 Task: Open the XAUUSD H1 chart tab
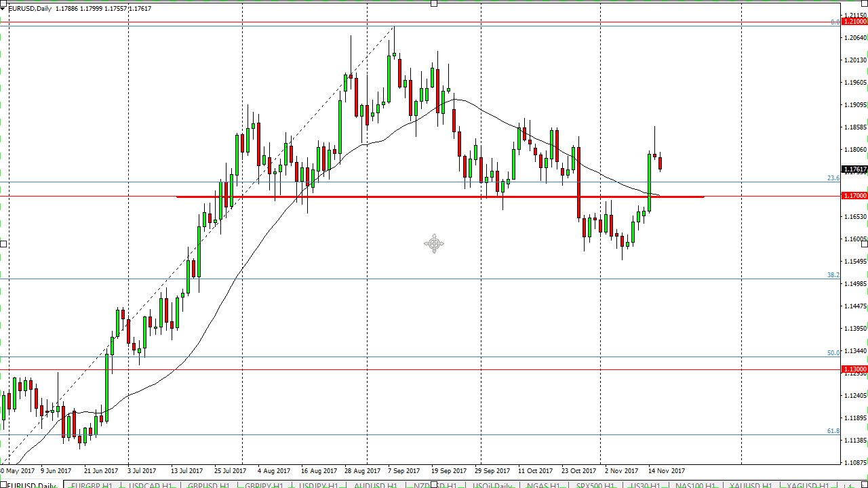(749, 485)
